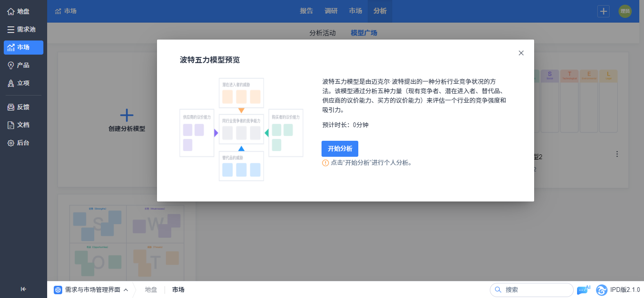Click the 波特五力模型 preview diagram
The height and width of the screenshot is (298, 644).
tap(241, 129)
